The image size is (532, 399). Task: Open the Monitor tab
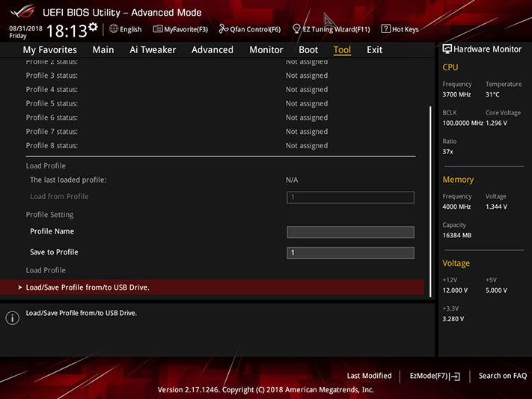[266, 50]
